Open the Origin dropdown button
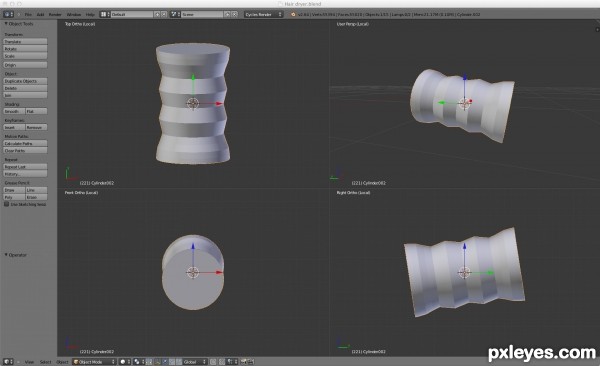Screen dimensions: 600x366 [25, 65]
